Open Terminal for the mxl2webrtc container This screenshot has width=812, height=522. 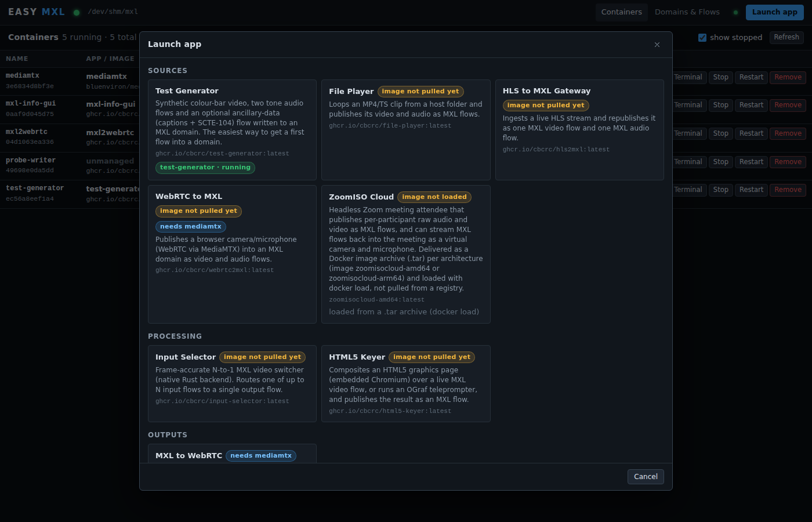[x=688, y=133]
